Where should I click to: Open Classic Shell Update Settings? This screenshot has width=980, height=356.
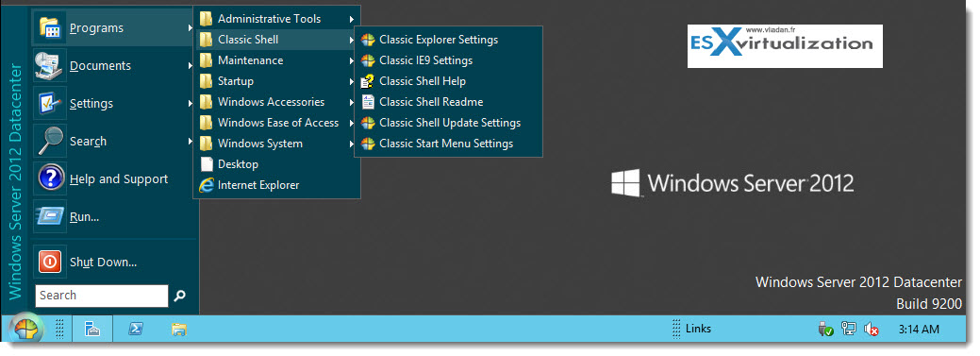(x=448, y=123)
